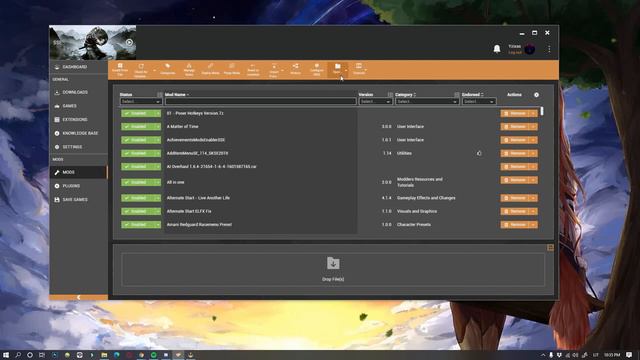This screenshot has height=360, width=640.
Task: Remove the AddItemMenuSE mod
Action: point(515,153)
